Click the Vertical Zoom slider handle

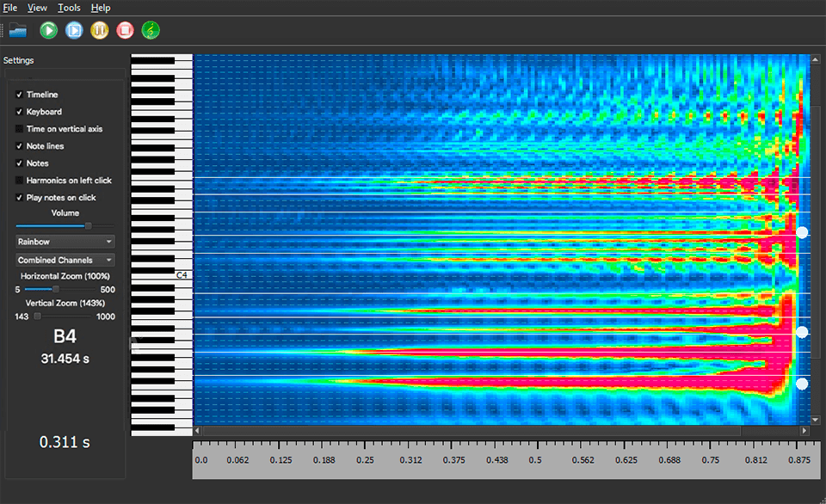click(x=35, y=317)
